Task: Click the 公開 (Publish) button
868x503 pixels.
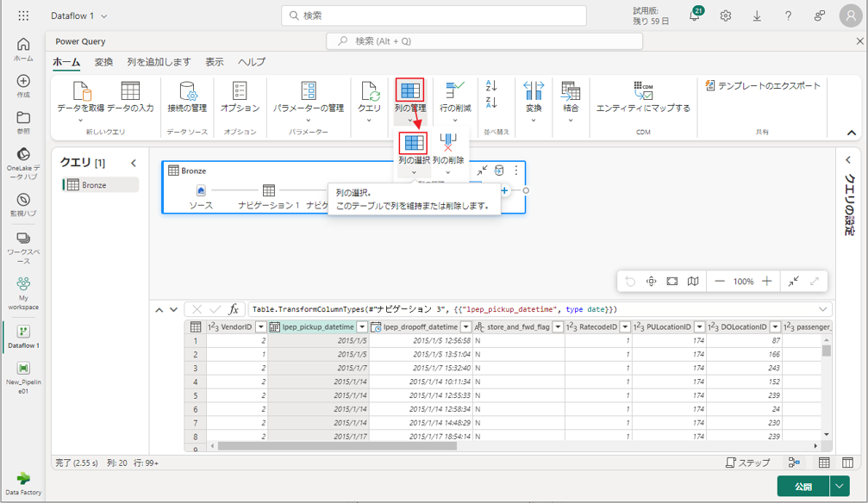Action: pyautogui.click(x=802, y=487)
